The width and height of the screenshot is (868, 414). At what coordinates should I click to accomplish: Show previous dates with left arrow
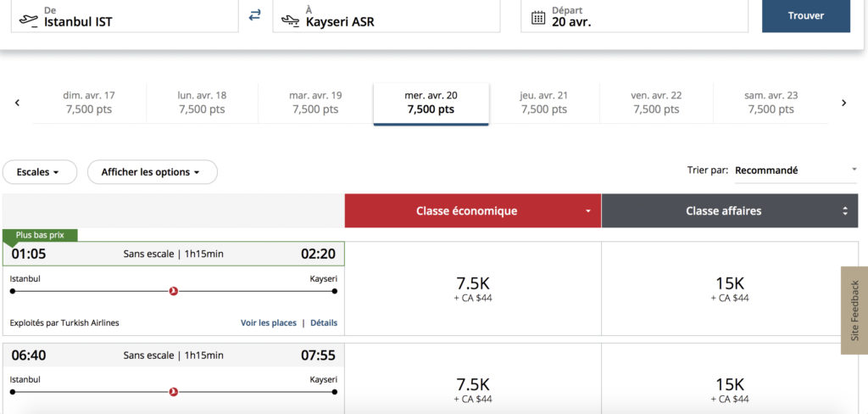tap(17, 103)
